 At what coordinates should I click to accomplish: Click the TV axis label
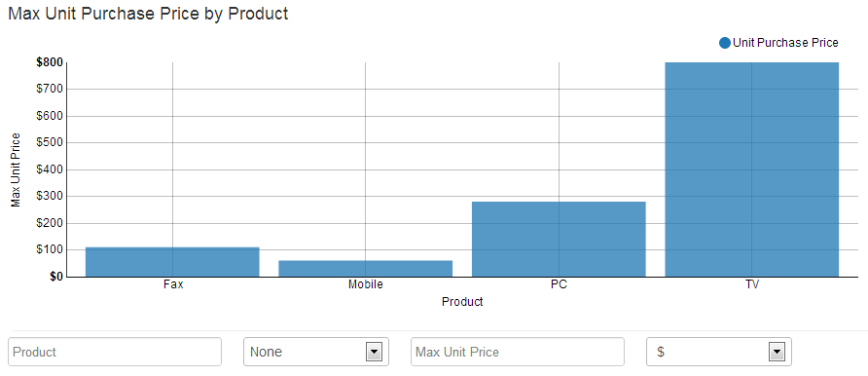(x=752, y=285)
